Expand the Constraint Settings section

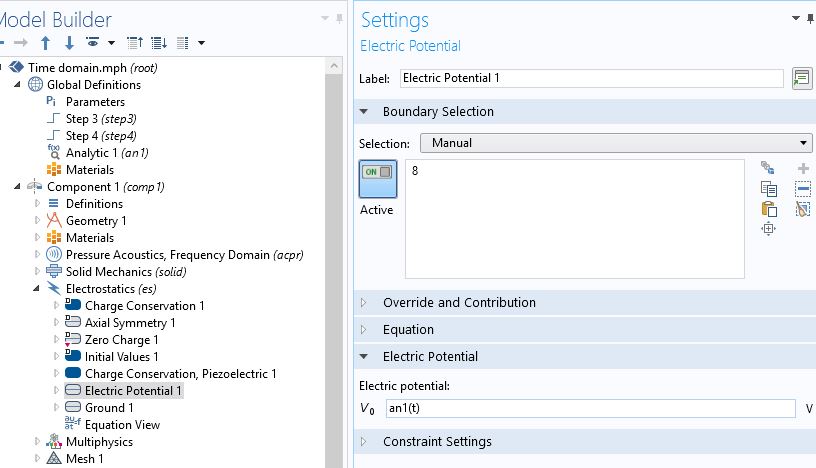click(437, 442)
